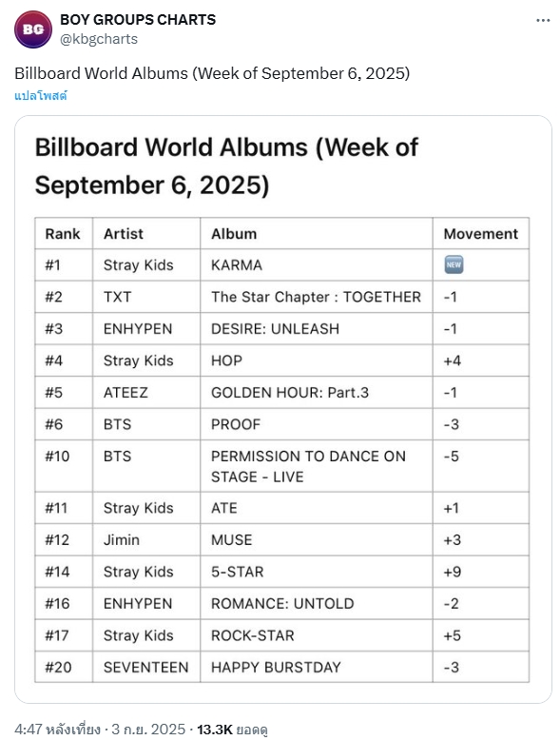Click the Movement column header
The image size is (560, 740).
pyautogui.click(x=481, y=234)
